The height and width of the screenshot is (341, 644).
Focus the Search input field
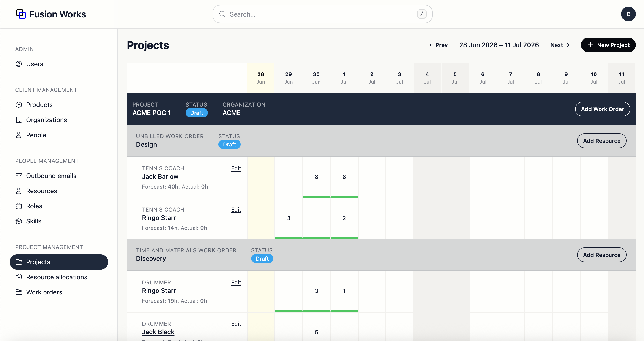click(322, 14)
